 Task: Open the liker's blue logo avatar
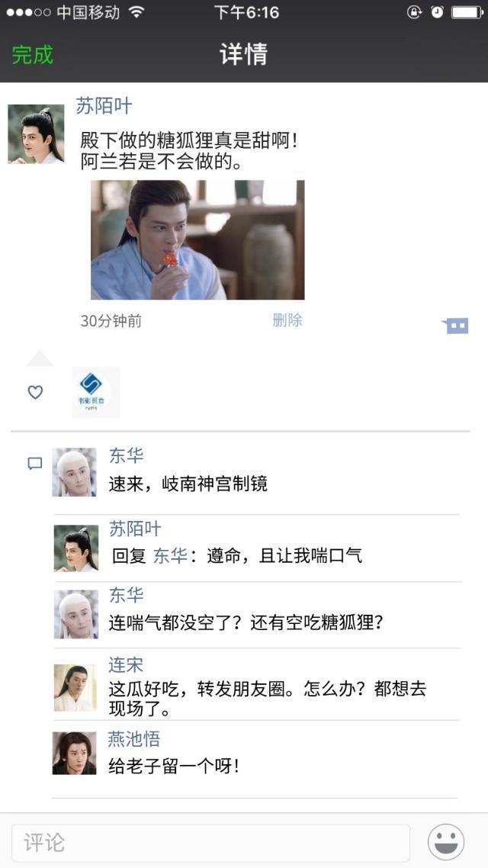pyautogui.click(x=96, y=392)
